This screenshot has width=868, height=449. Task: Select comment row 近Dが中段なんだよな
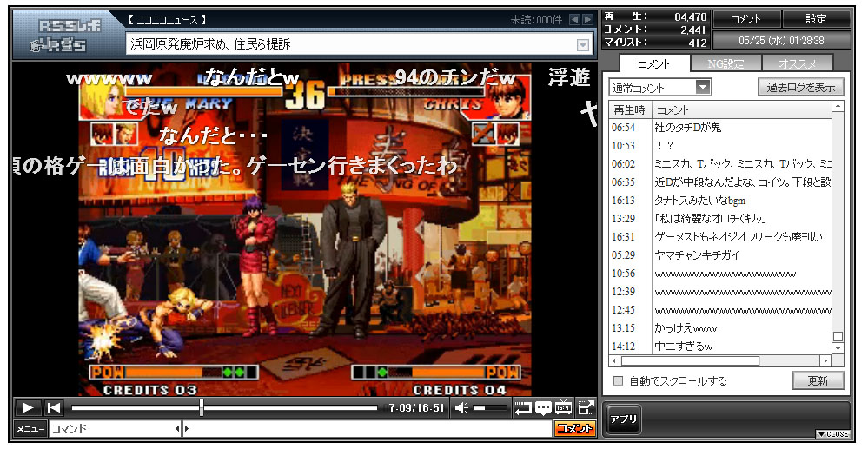tap(720, 182)
